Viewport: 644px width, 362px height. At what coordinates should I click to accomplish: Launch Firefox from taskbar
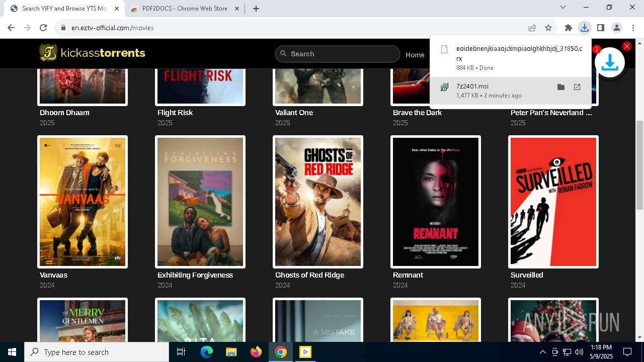[256, 352]
